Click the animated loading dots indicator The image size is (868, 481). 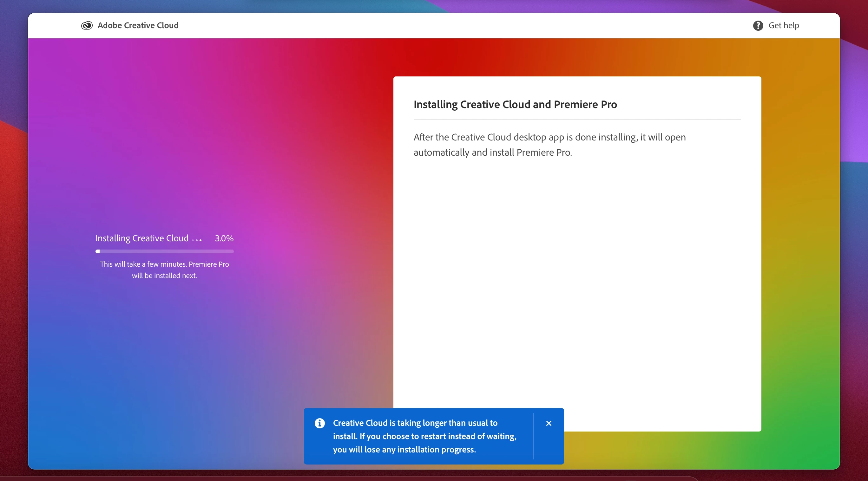click(x=197, y=240)
